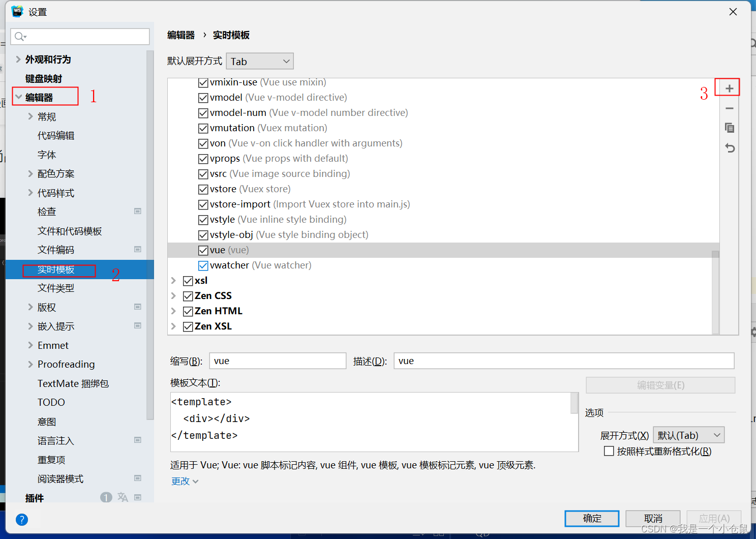
Task: Toggle the xsl group checkbox
Action: 188,281
